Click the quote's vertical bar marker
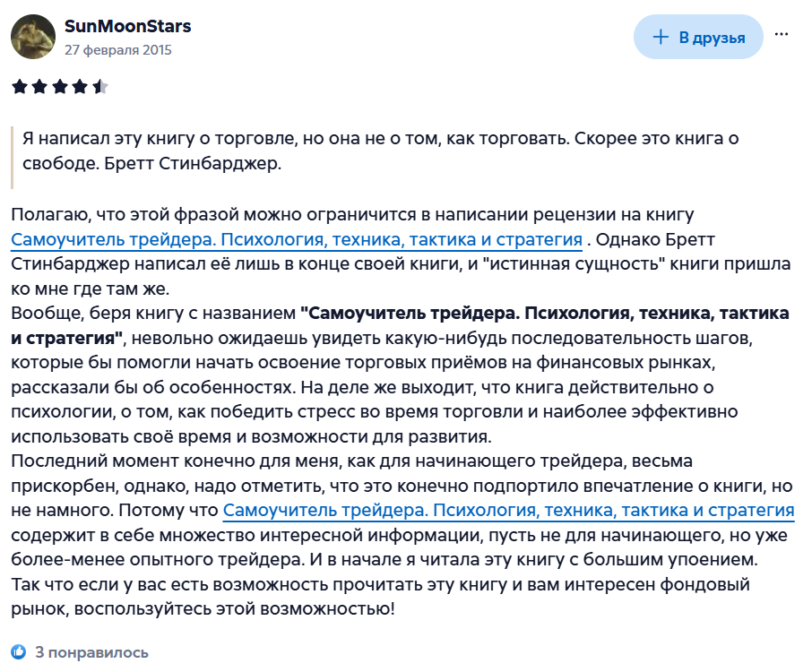Screen dimensions: 812x672 12,158
